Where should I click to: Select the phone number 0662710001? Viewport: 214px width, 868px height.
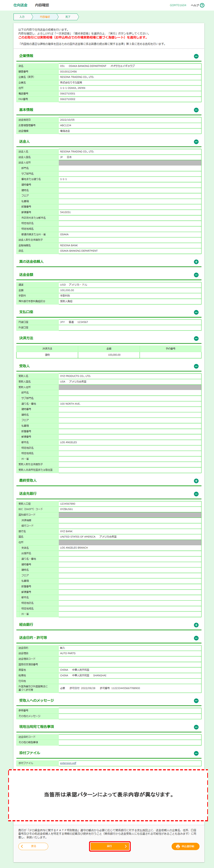tap(68, 94)
